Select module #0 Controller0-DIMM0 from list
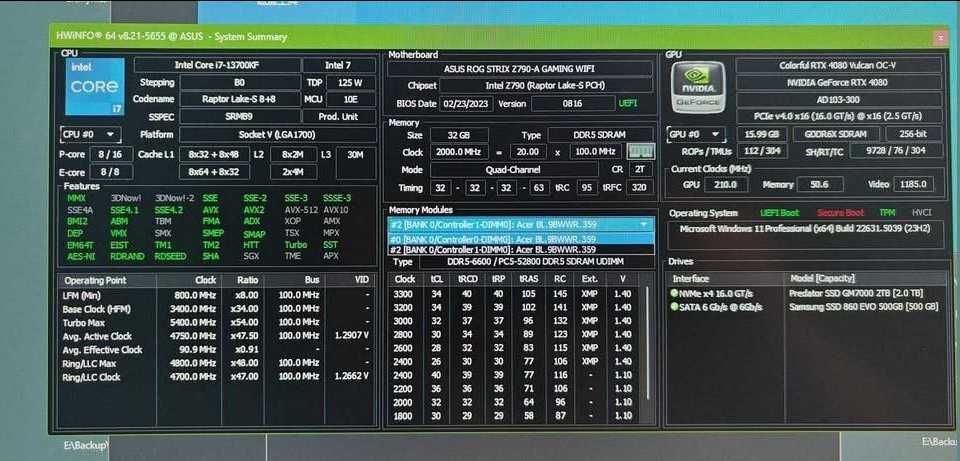 point(521,239)
